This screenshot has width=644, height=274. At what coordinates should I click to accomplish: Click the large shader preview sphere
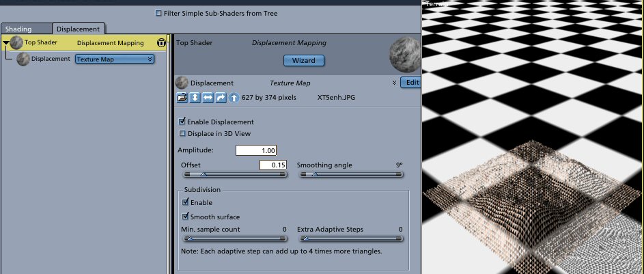[x=404, y=53]
